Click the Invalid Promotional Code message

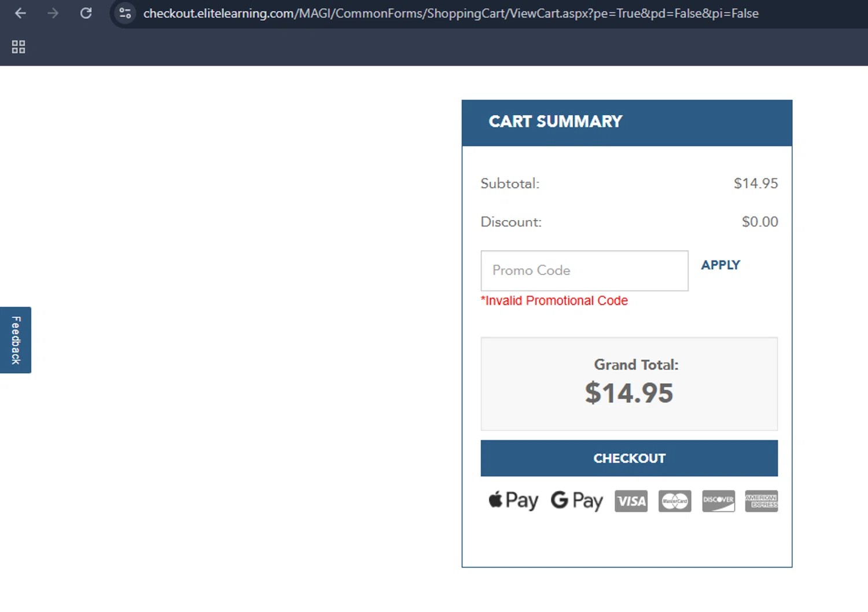(x=554, y=301)
